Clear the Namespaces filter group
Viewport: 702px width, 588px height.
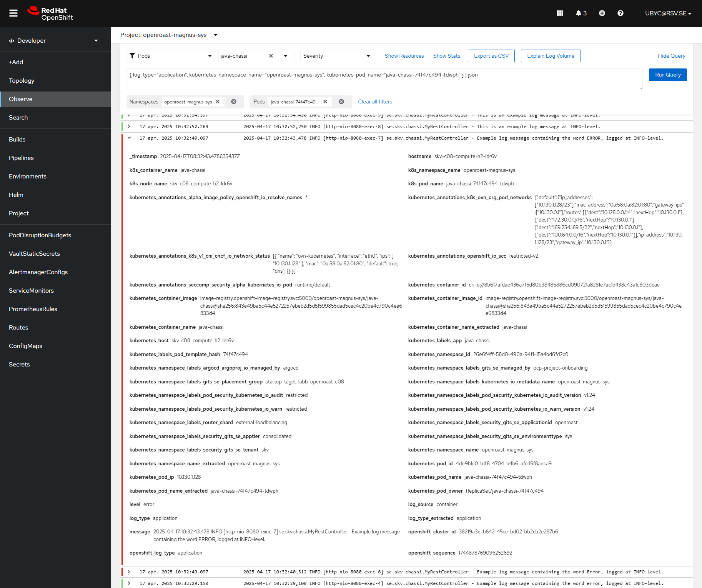point(234,102)
